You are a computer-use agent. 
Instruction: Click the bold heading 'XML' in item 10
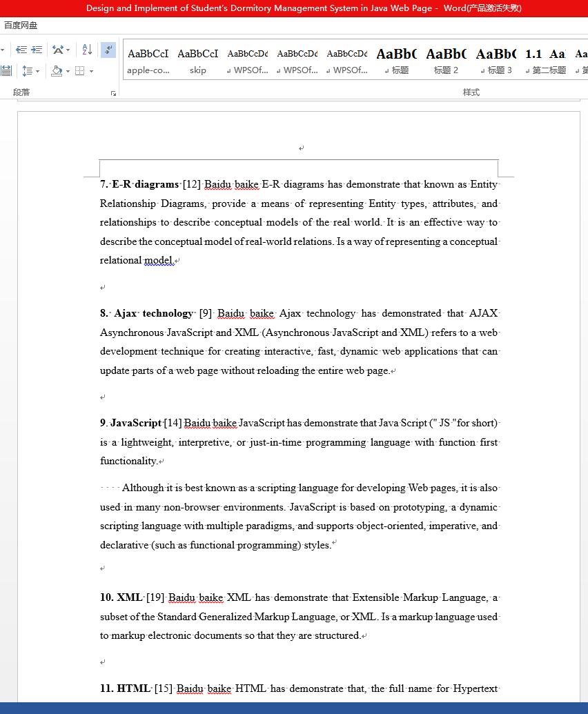tap(130, 597)
